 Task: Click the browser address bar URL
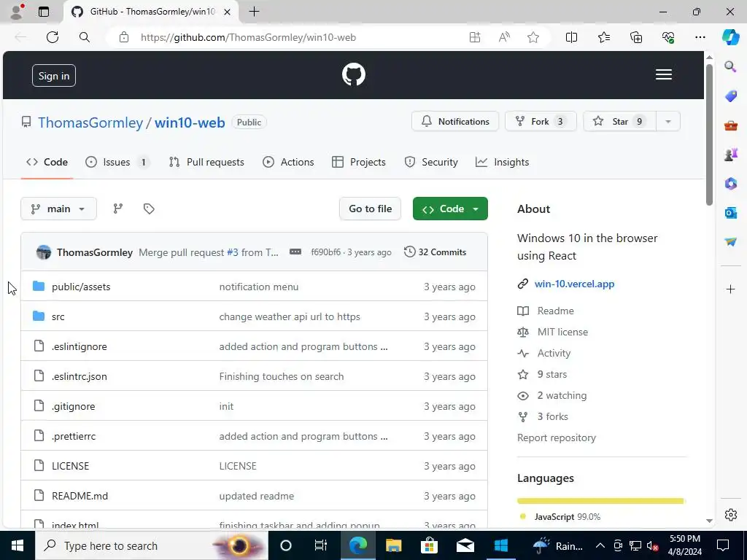[248, 37]
